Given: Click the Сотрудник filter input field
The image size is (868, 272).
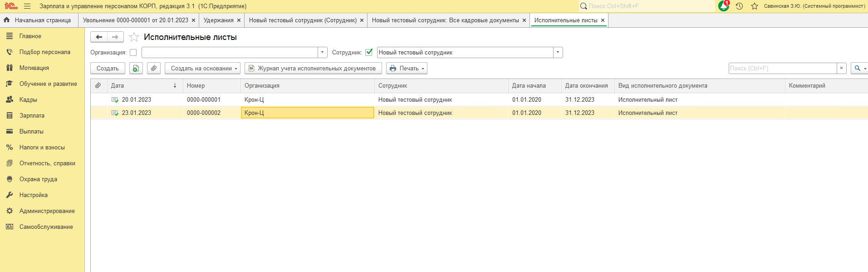Looking at the screenshot, I should (x=465, y=52).
